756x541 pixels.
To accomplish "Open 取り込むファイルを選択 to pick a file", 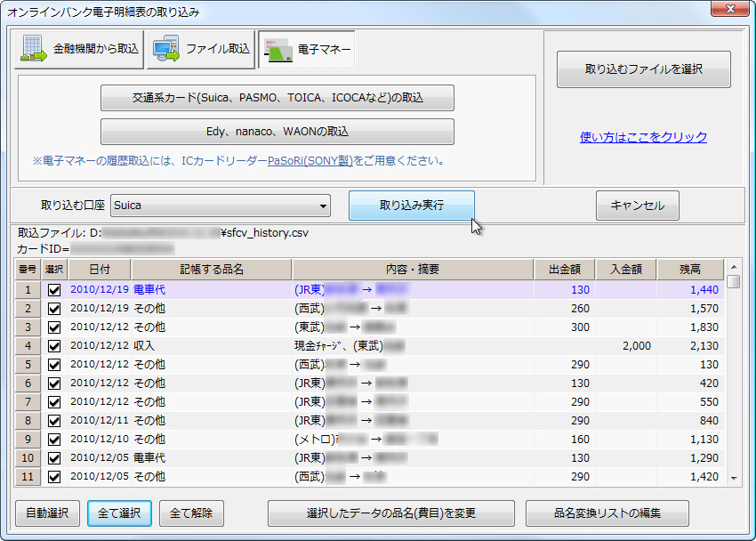I will pyautogui.click(x=643, y=69).
